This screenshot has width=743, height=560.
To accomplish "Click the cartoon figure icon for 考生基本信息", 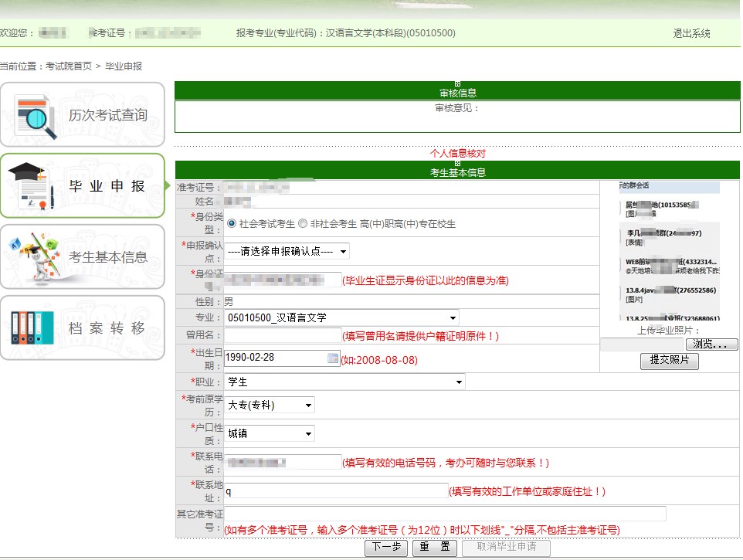I will point(33,257).
